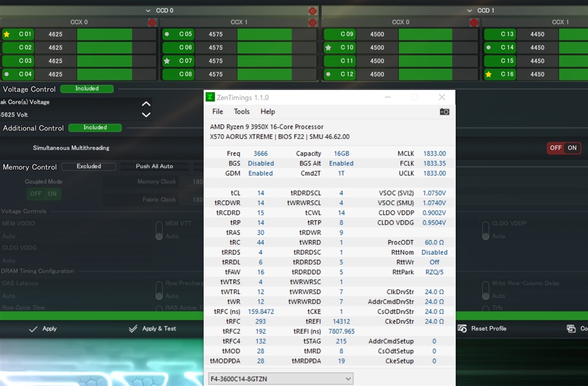
Task: Toggle Voltage Control Included switch
Action: tap(87, 89)
